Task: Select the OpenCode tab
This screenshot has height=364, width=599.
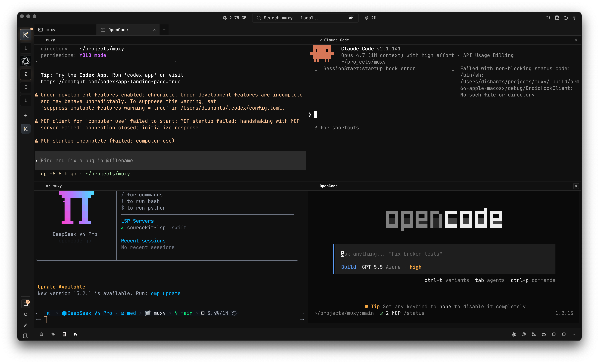Action: 128,30
